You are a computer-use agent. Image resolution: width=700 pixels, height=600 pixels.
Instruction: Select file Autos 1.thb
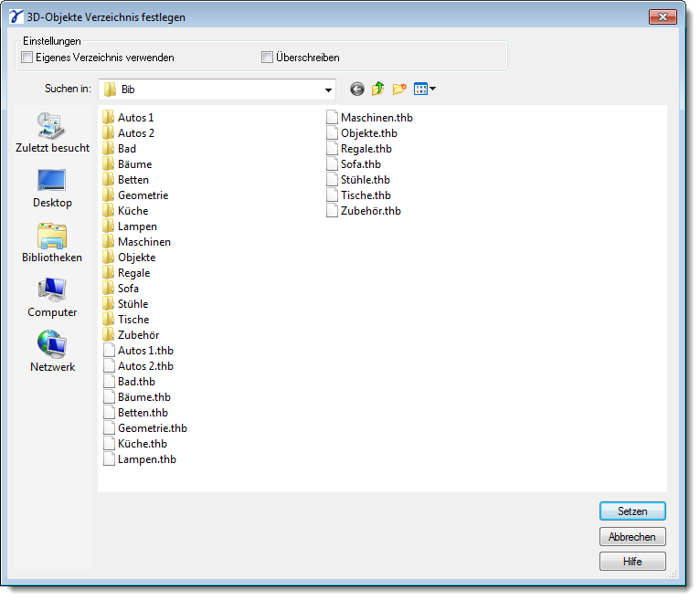[x=138, y=351]
